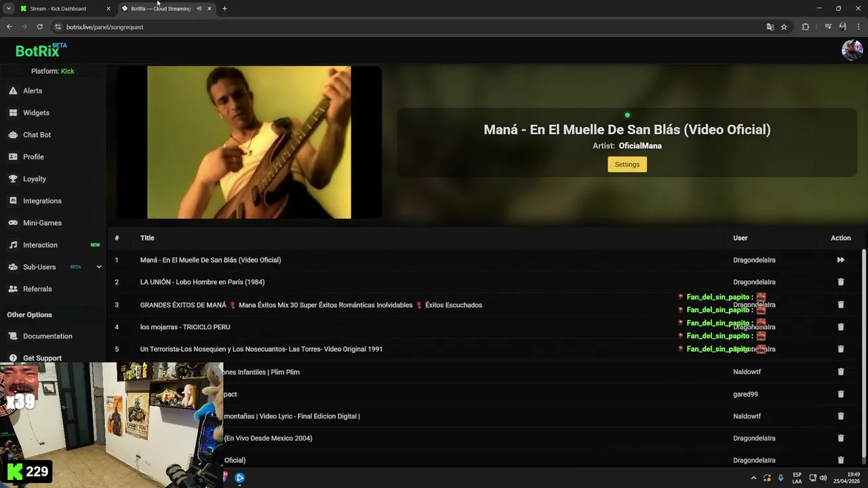Click the Get Support link
Screen dimensions: 868x488
(x=42, y=358)
